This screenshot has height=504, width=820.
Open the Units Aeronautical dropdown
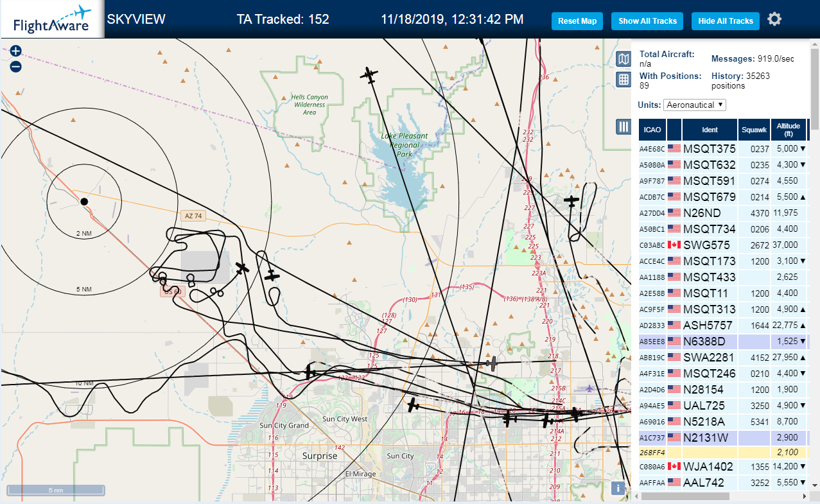(695, 105)
